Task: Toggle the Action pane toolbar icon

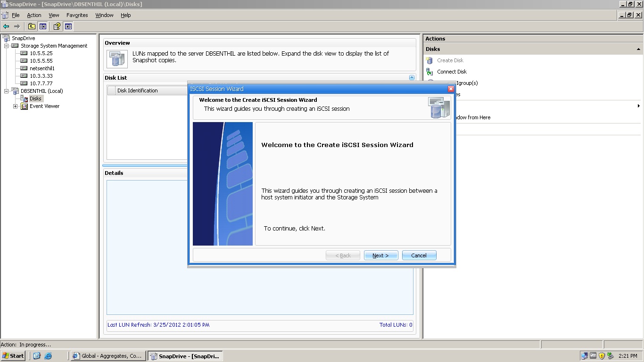Action: pyautogui.click(x=68, y=26)
